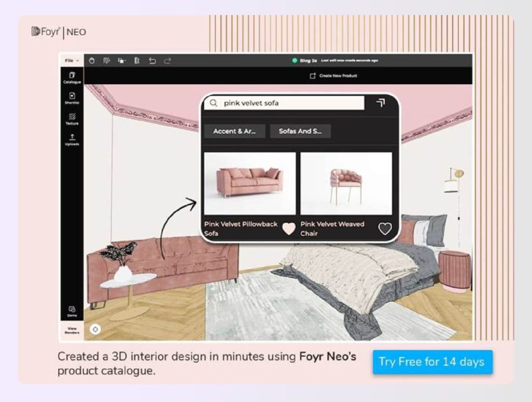Image resolution: width=532 pixels, height=402 pixels.
Task: Filter by Sofas And S... category chip
Action: pos(300,131)
